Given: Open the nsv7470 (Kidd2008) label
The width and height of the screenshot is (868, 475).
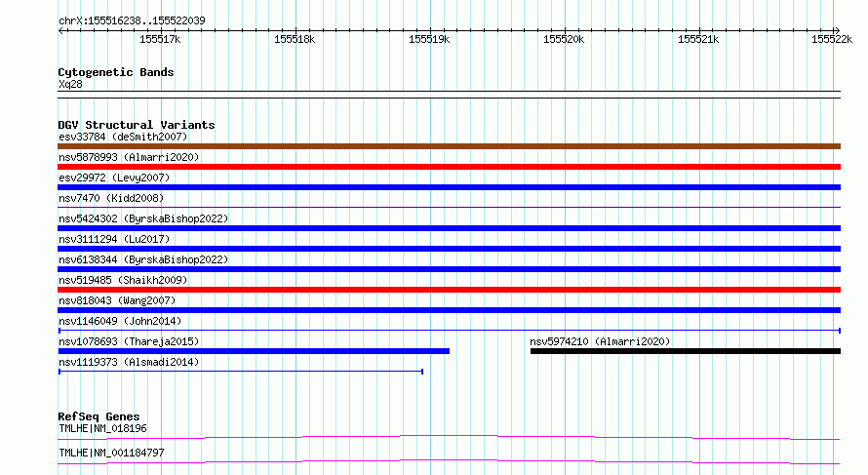Looking at the screenshot, I should tap(111, 198).
